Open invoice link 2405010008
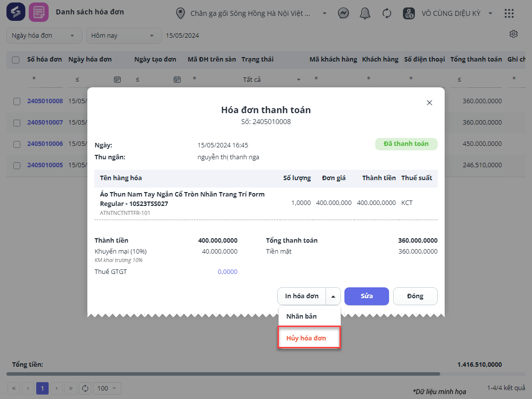This screenshot has height=399, width=532. (45, 101)
